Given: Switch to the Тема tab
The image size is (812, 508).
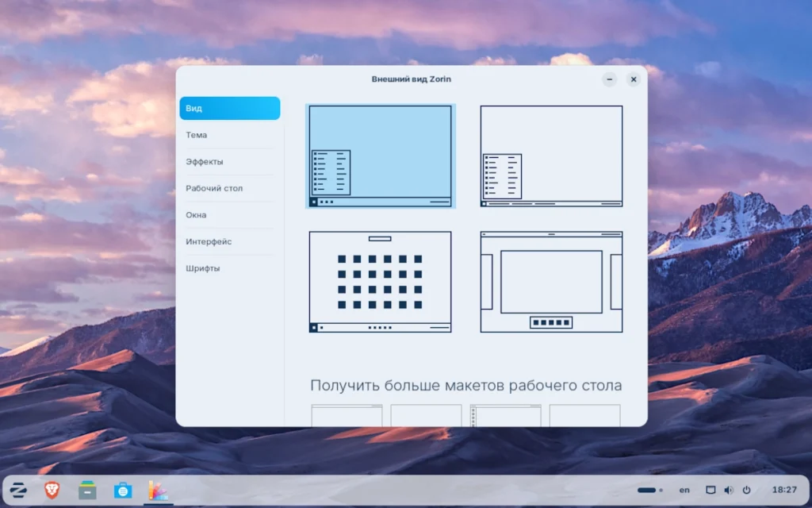Looking at the screenshot, I should [230, 135].
